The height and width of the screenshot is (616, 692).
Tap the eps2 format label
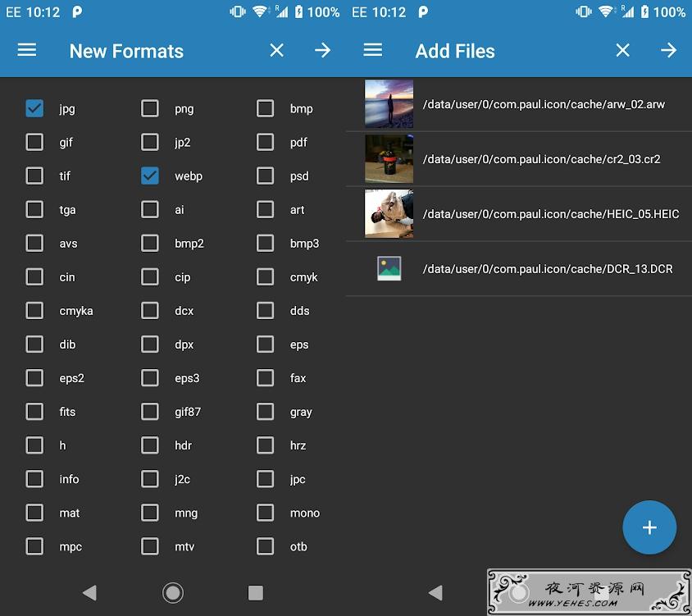pyautogui.click(x=71, y=379)
